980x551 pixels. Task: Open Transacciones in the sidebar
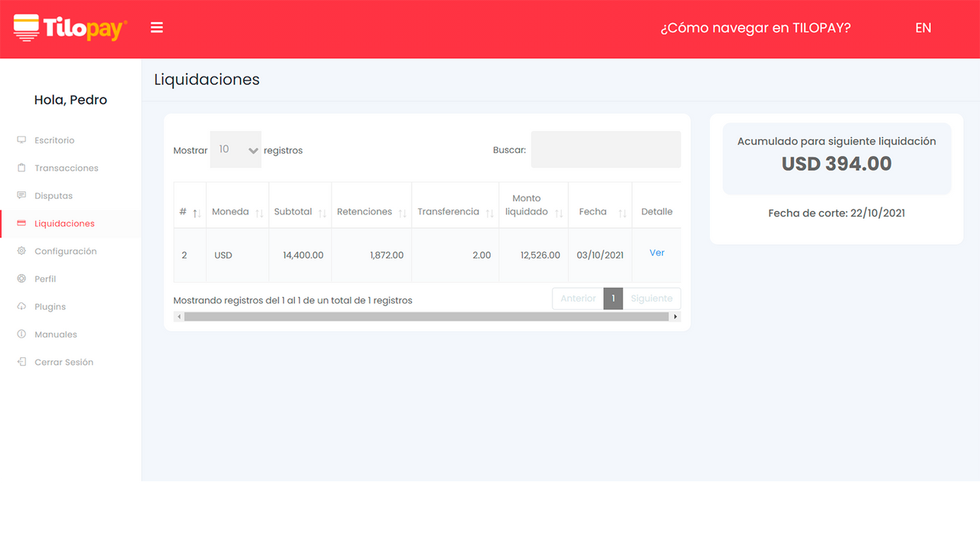67,168
